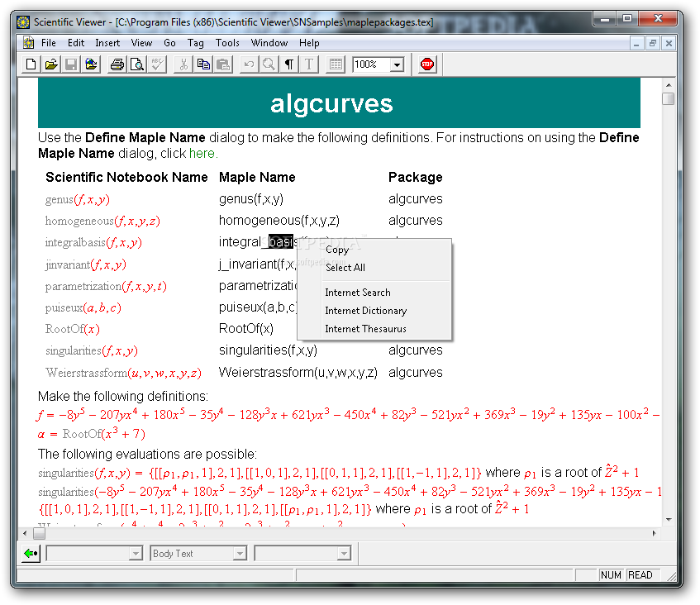700x605 pixels.
Task: Choose Internet Dictionary in context menu
Action: point(374,311)
